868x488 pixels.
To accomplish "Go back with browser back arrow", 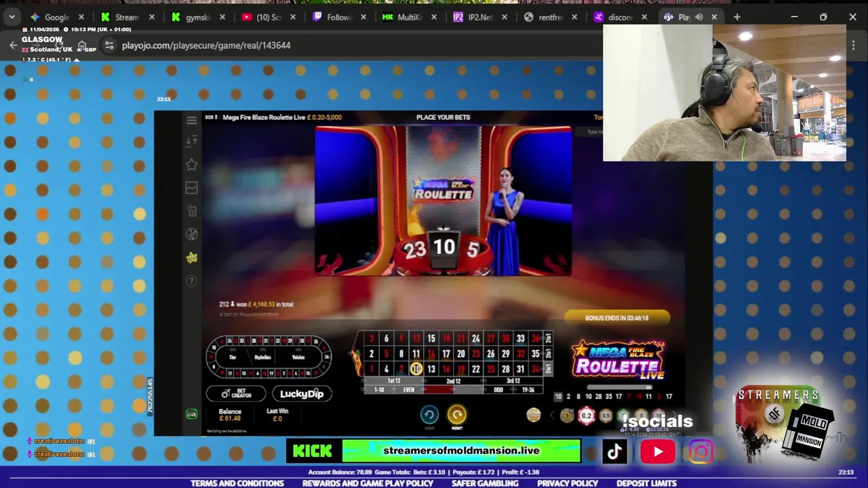I will (13, 45).
